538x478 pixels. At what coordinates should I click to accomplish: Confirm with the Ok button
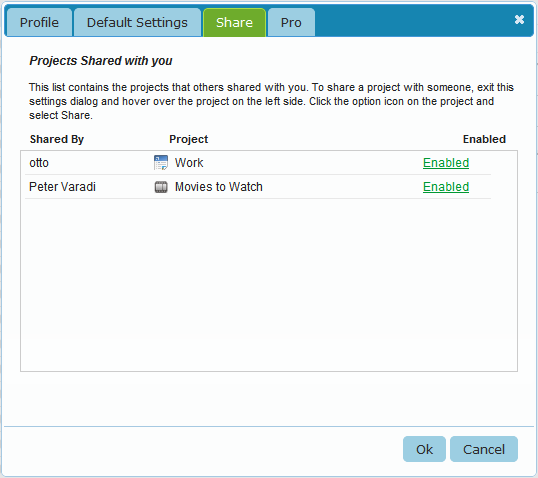tap(424, 449)
